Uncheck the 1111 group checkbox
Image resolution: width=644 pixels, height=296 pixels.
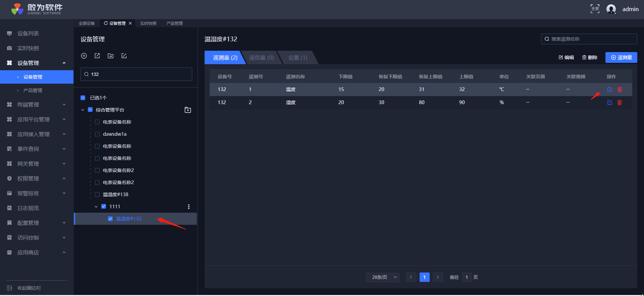[104, 207]
